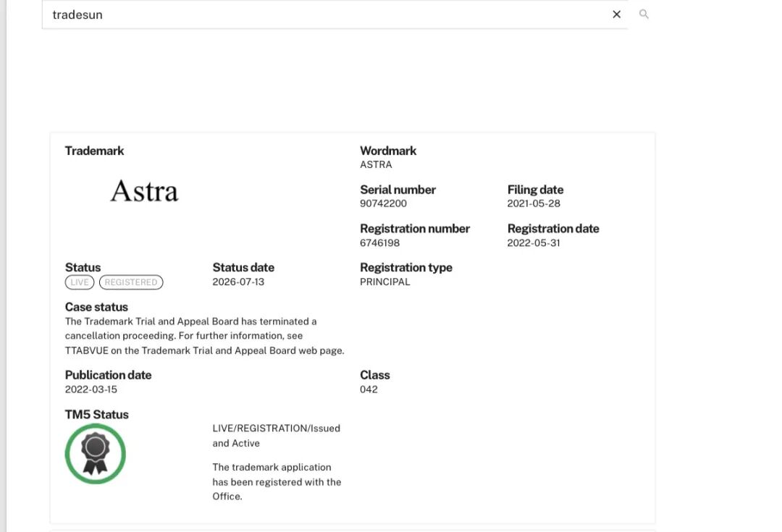The width and height of the screenshot is (782, 532).
Task: Select registration type PRINCIPAL
Action: [x=385, y=282]
